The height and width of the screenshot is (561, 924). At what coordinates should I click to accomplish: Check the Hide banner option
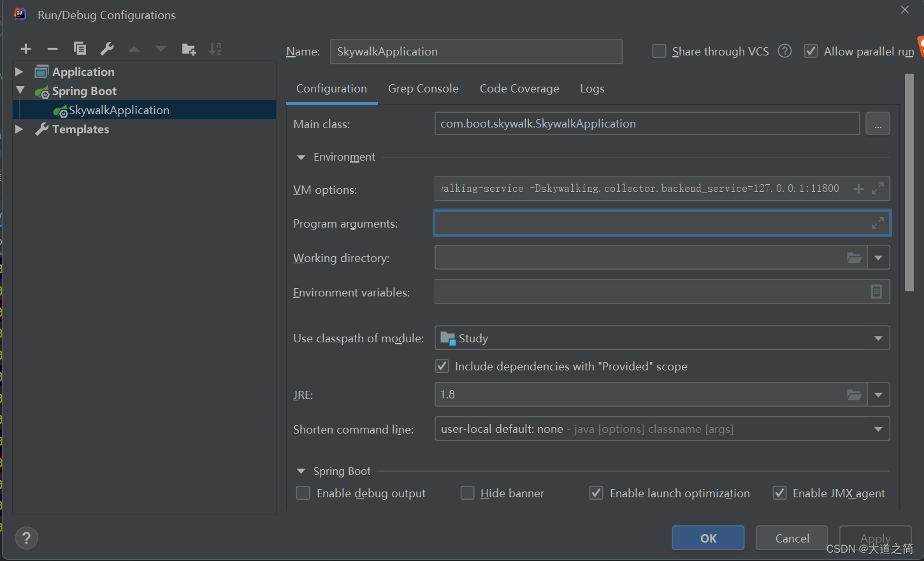468,493
